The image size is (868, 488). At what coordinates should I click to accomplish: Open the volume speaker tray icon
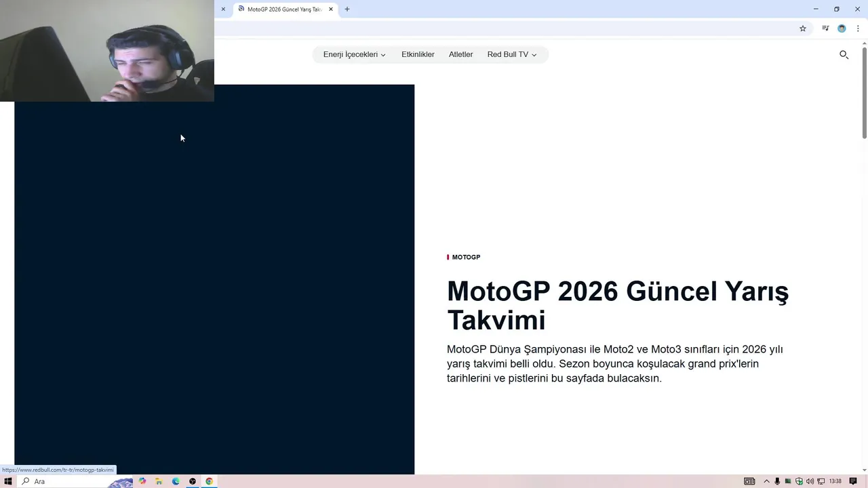(810, 481)
